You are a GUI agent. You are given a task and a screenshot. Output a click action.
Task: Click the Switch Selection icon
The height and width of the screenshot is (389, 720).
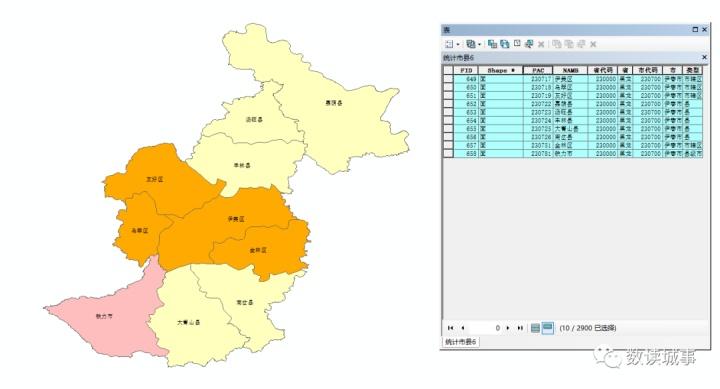click(505, 44)
